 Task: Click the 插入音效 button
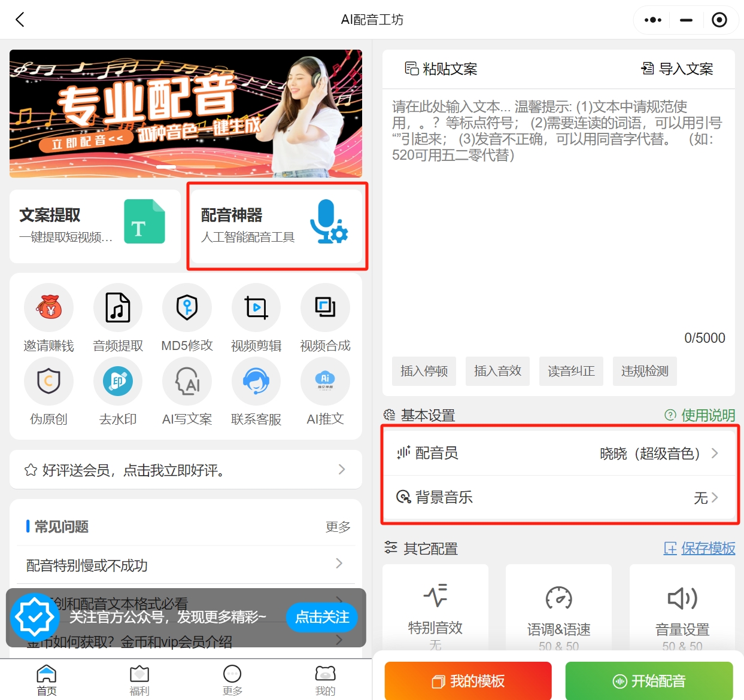click(x=498, y=371)
